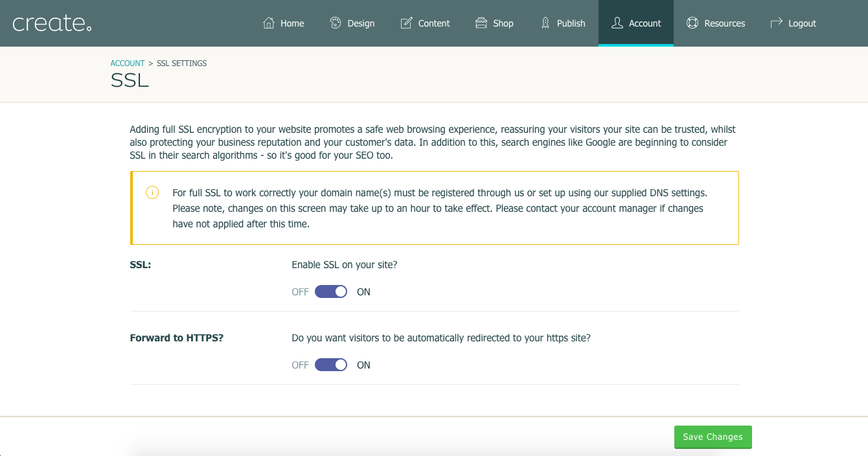
Task: Click the pencil-edit icon beside Content
Action: (406, 23)
